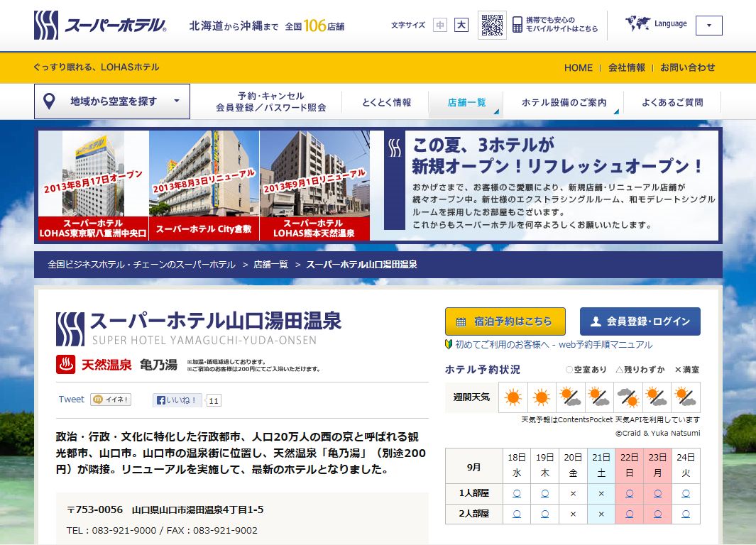756x545 pixels.
Task: Select large font size 大 button
Action: 461,25
